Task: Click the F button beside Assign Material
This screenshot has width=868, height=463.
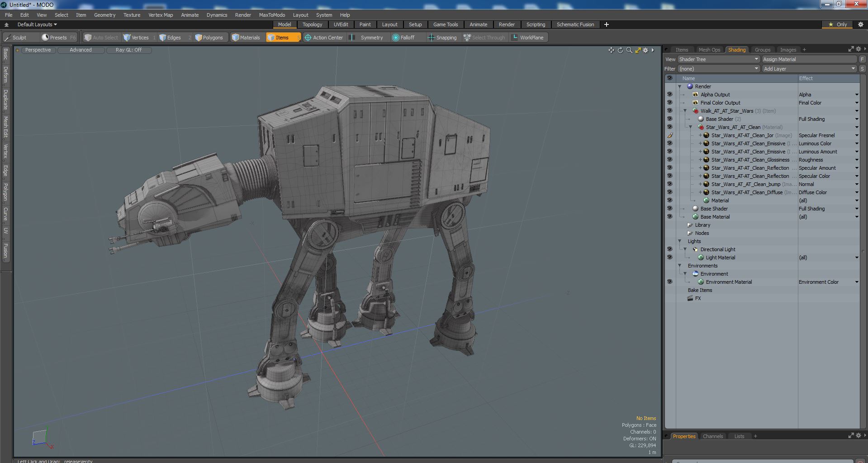Action: (862, 59)
